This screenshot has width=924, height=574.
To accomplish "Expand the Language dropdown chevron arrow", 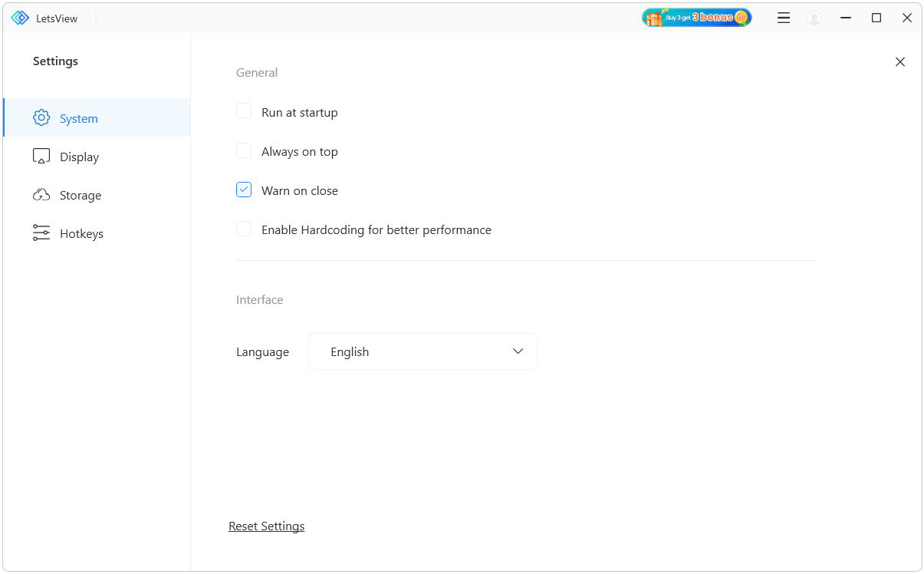I will [518, 351].
